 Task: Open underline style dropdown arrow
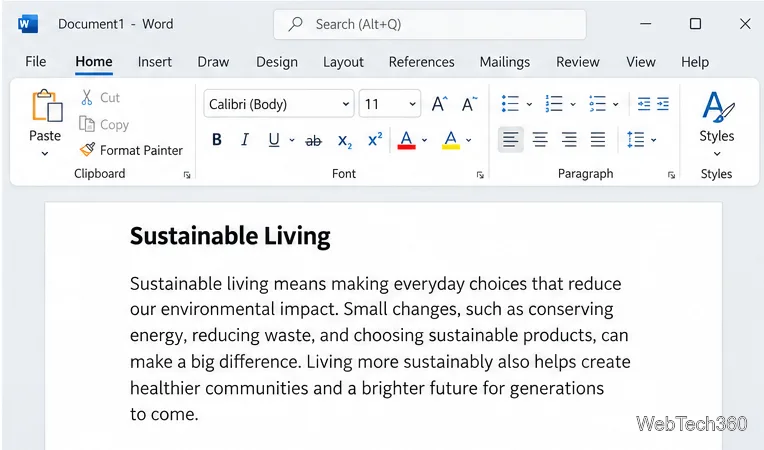(x=292, y=140)
